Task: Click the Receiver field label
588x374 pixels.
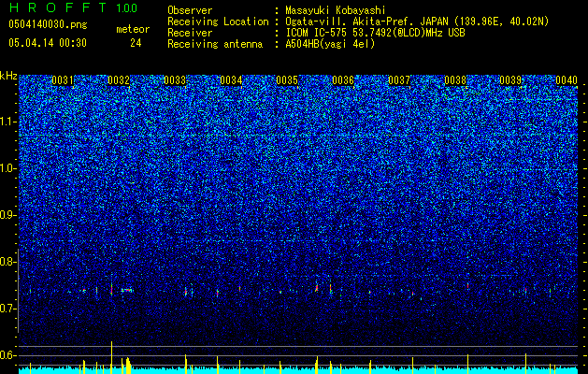Action: point(190,33)
